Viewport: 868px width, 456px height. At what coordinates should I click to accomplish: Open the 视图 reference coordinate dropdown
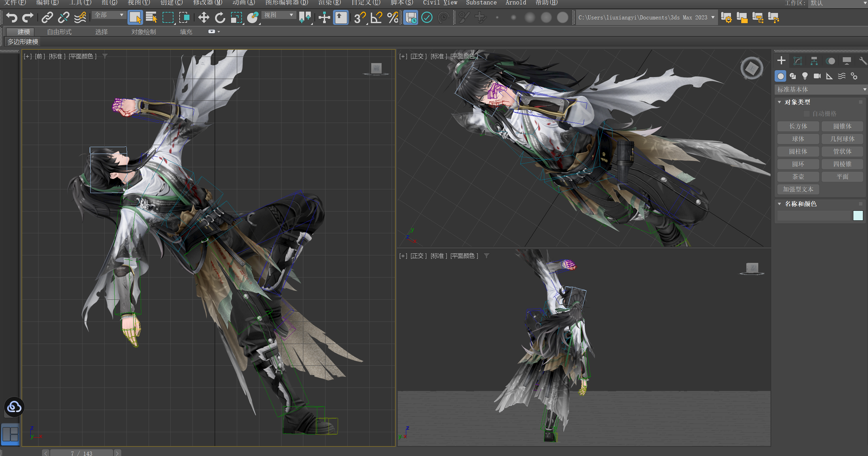[278, 15]
